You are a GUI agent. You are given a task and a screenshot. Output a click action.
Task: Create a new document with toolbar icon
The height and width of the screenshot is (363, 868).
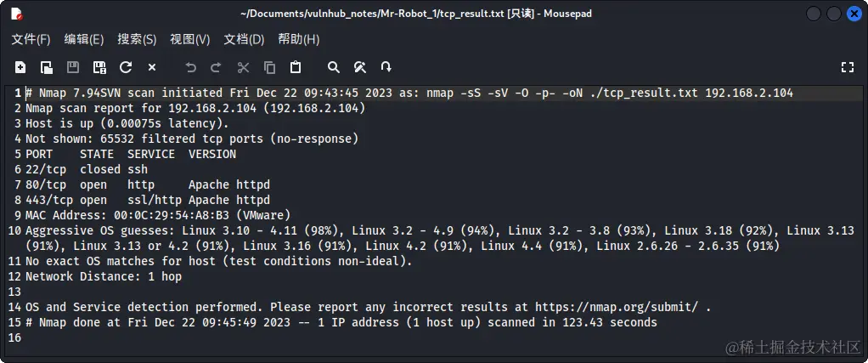(x=20, y=67)
